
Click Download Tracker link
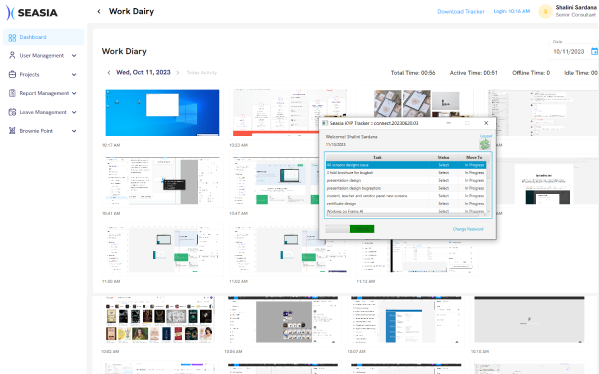pos(461,11)
